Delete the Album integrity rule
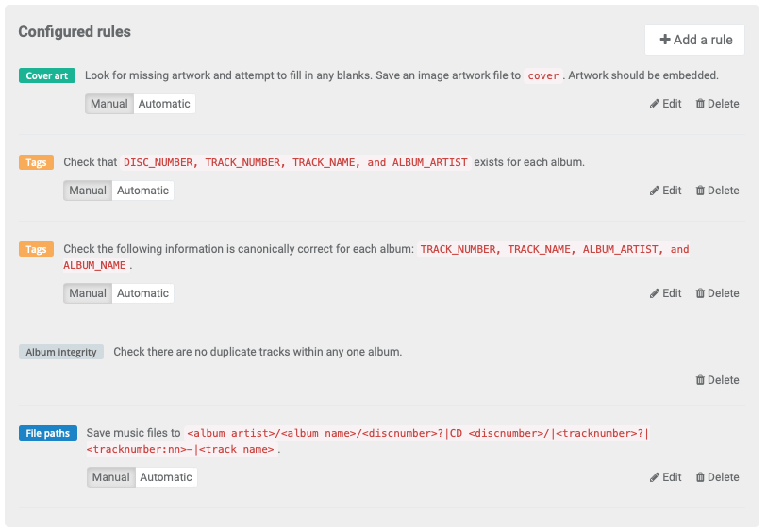Image resolution: width=767 pixels, height=532 pixels. click(717, 380)
